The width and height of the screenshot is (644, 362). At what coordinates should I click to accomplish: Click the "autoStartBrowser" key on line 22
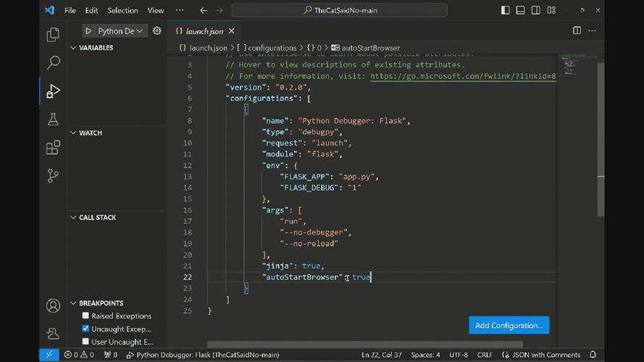coord(302,277)
